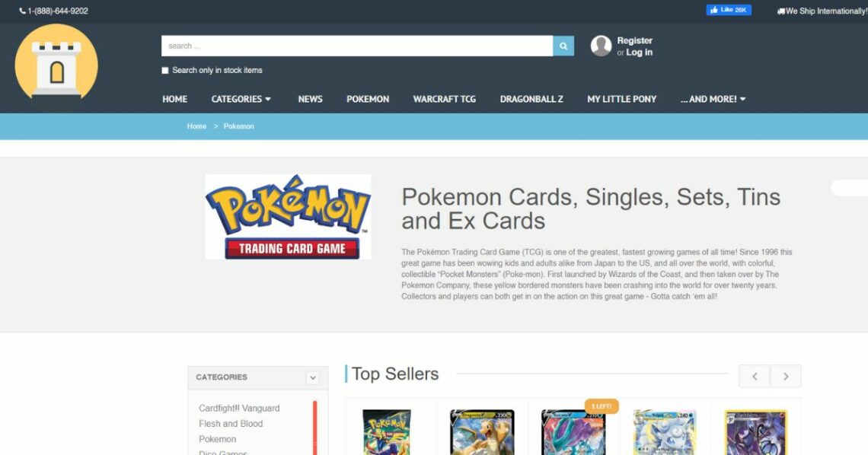Click the categories list red scrollbar

coord(315,428)
